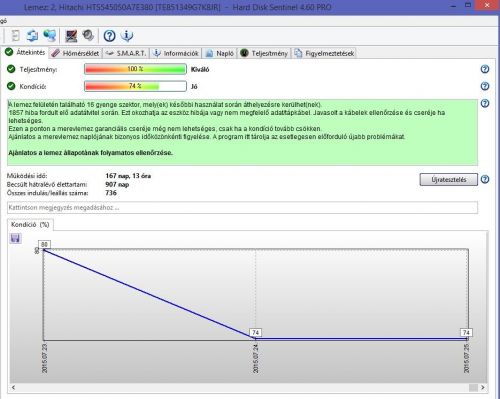Viewport: 500px width, 399px height.
Task: Click the save chart floppy disk icon
Action: click(x=15, y=238)
